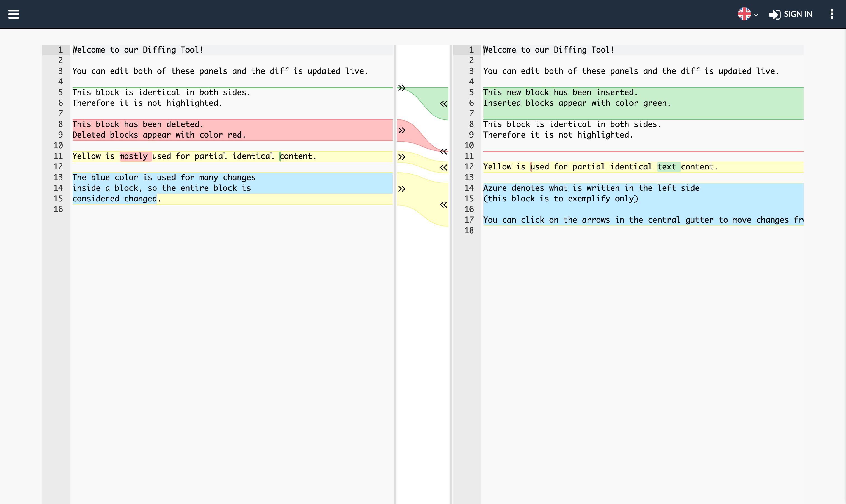Click 'This block has been deleted.' line

pyautogui.click(x=138, y=124)
